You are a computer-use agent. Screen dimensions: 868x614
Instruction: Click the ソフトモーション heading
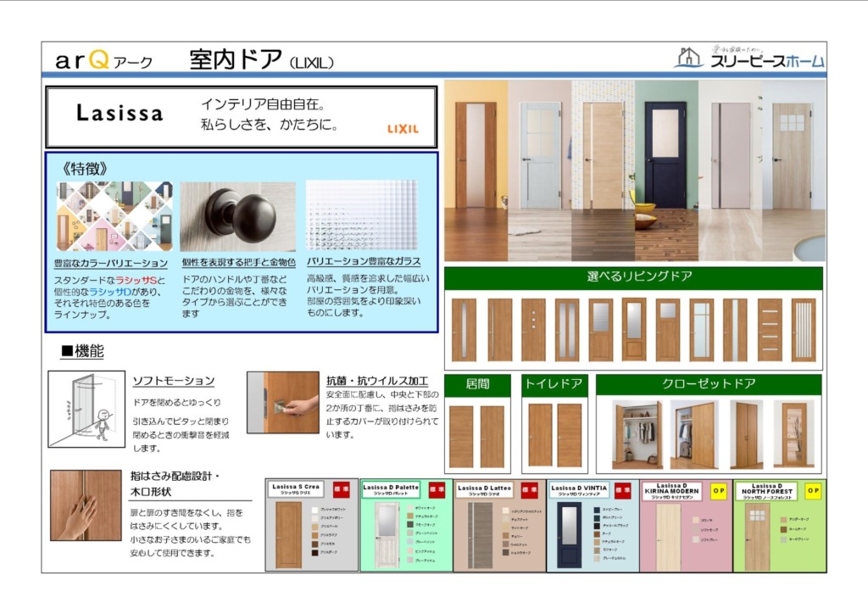[173, 381]
